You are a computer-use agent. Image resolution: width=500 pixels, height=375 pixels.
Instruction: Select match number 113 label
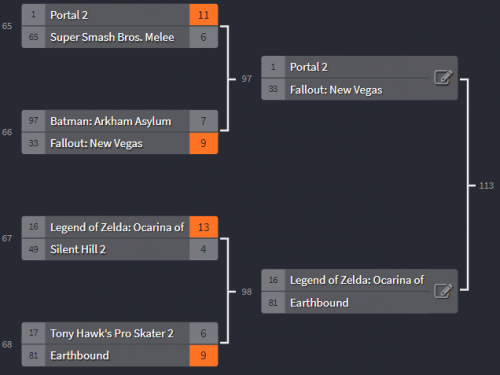(486, 186)
